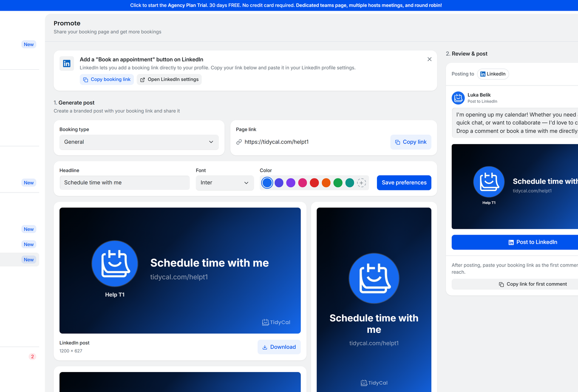Click the "1200 × 627" dimension text
This screenshot has width=578, height=392.
71,351
